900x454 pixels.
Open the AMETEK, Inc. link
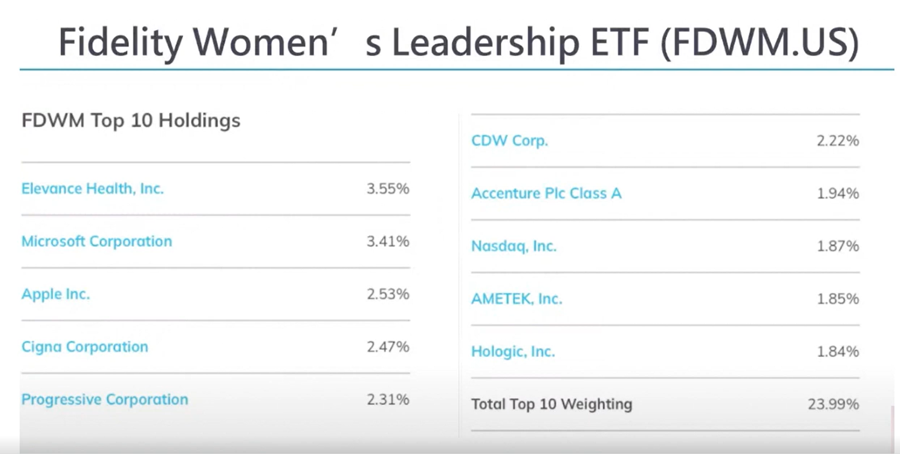pyautogui.click(x=516, y=298)
